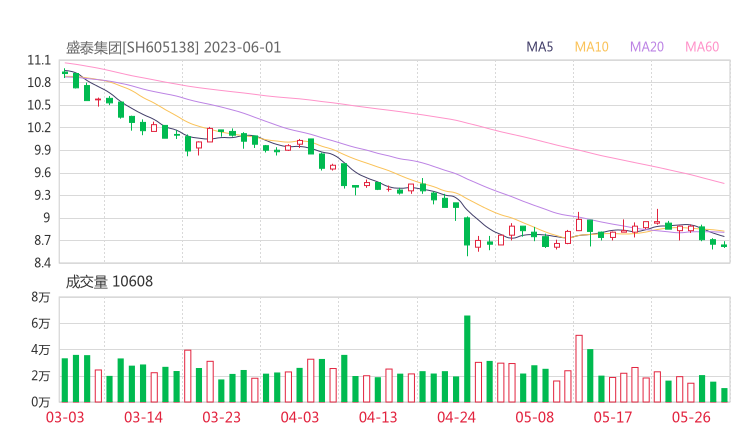This screenshot has height=440, width=740.
Task: Click the 9.6 price axis value
Action: click(42, 173)
